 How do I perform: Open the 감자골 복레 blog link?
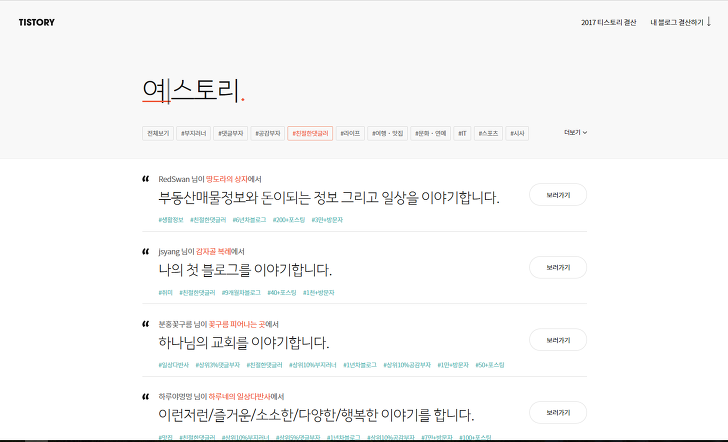click(213, 252)
